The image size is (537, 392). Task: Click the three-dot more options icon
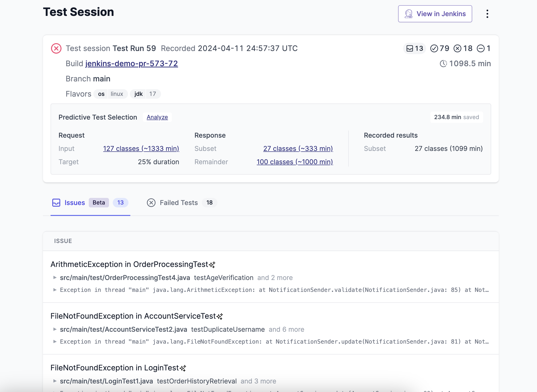[x=487, y=14]
